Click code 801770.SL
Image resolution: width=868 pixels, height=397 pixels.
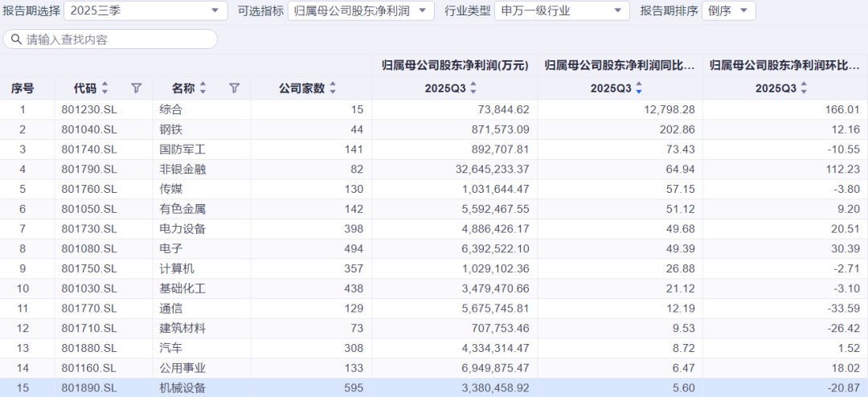tap(89, 309)
